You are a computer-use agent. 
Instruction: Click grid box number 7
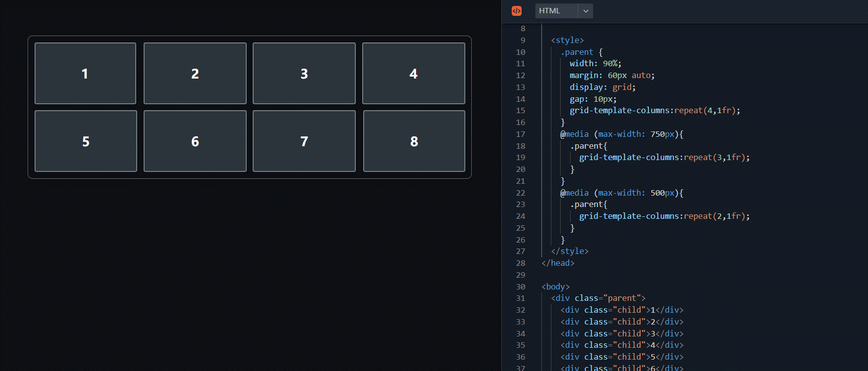coord(304,141)
